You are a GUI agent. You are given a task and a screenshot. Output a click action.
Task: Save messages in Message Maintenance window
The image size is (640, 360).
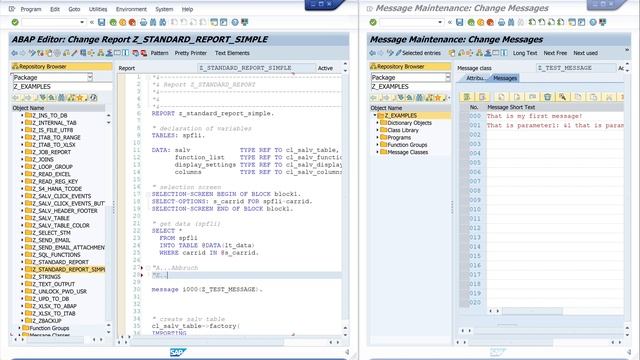coord(460,22)
